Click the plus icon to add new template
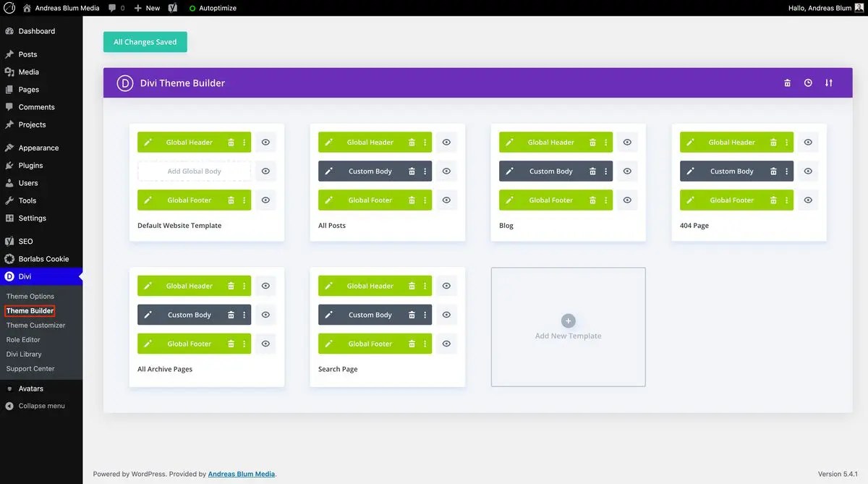Image resolution: width=868 pixels, height=484 pixels. pyautogui.click(x=569, y=320)
